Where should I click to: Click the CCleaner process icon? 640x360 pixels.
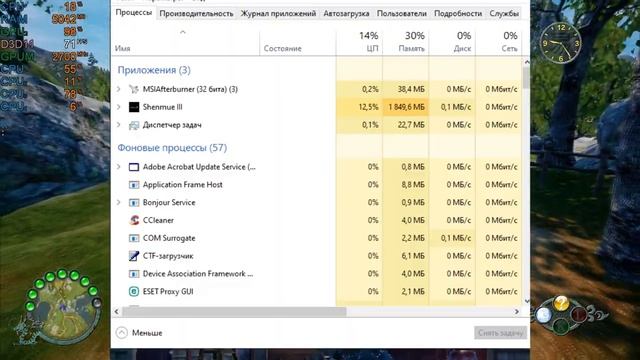[134, 220]
